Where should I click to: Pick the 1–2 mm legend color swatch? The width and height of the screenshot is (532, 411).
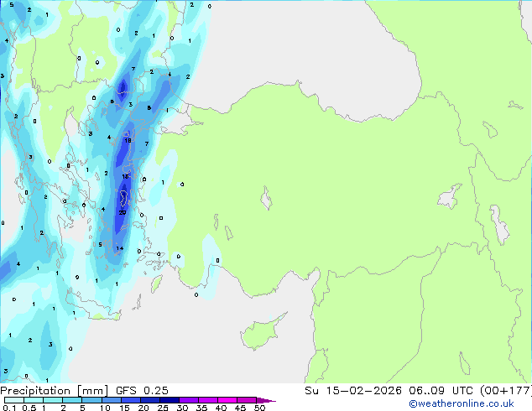point(53,400)
